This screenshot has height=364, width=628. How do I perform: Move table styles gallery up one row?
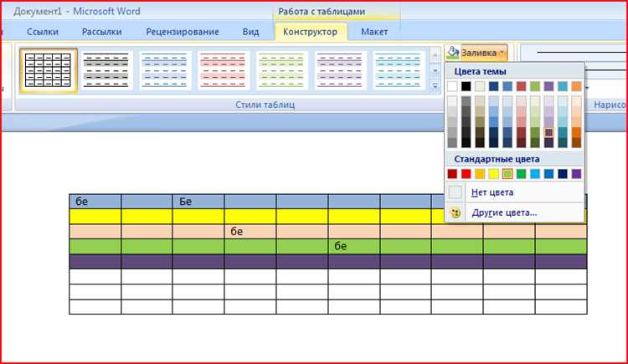(x=435, y=56)
